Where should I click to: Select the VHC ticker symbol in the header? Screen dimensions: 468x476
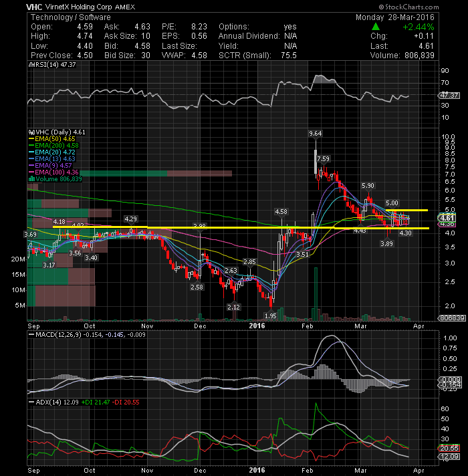point(34,7)
